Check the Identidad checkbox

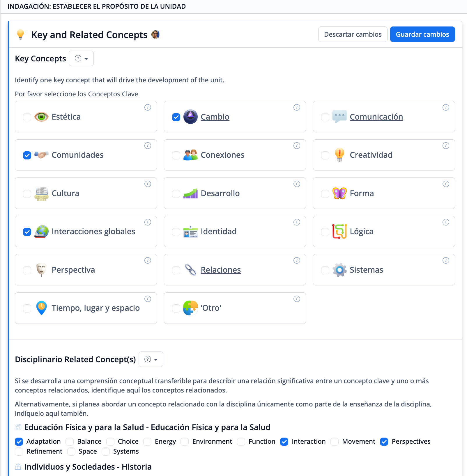[176, 232]
